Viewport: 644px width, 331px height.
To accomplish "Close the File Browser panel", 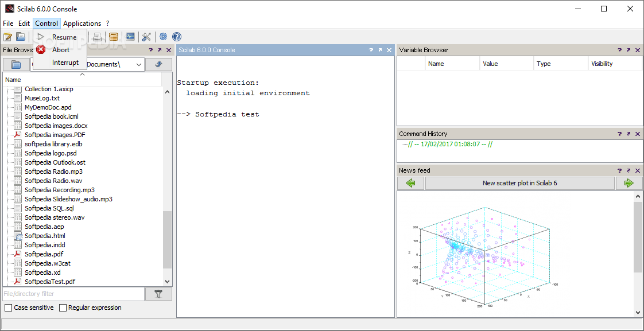I will pyautogui.click(x=169, y=50).
